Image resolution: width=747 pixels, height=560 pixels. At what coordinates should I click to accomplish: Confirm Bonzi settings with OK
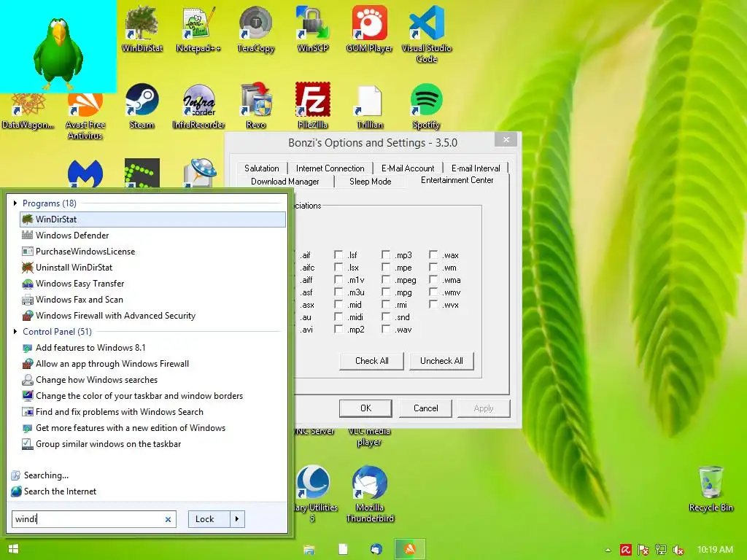(x=365, y=408)
